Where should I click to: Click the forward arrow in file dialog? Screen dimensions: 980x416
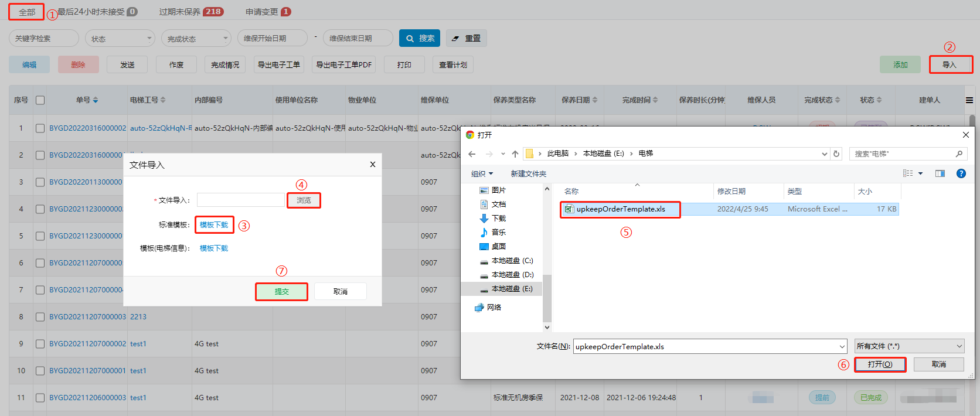coord(489,154)
